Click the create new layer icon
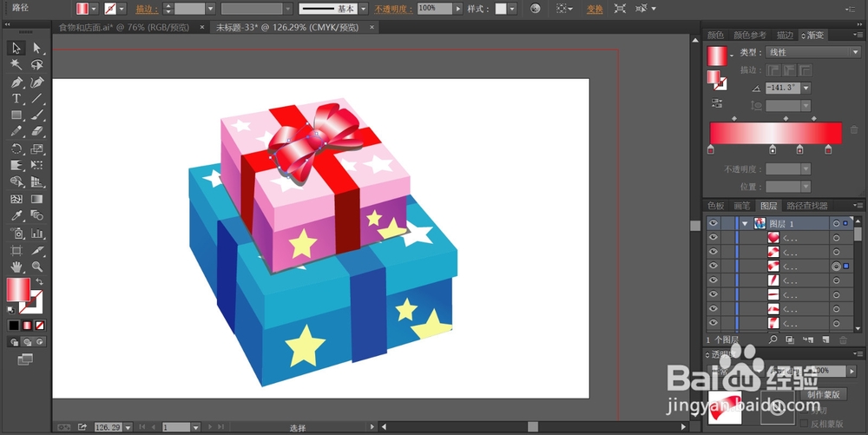The width and height of the screenshot is (868, 435). (x=825, y=339)
